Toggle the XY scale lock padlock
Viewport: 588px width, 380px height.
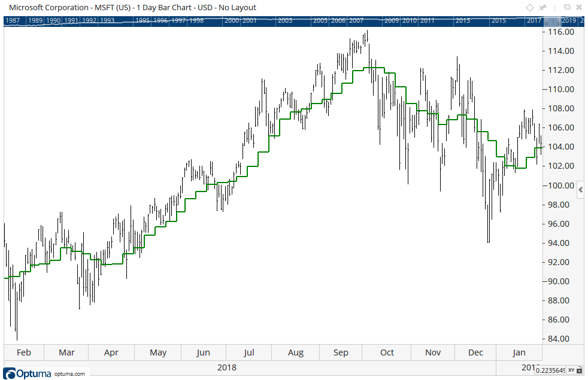[579, 370]
